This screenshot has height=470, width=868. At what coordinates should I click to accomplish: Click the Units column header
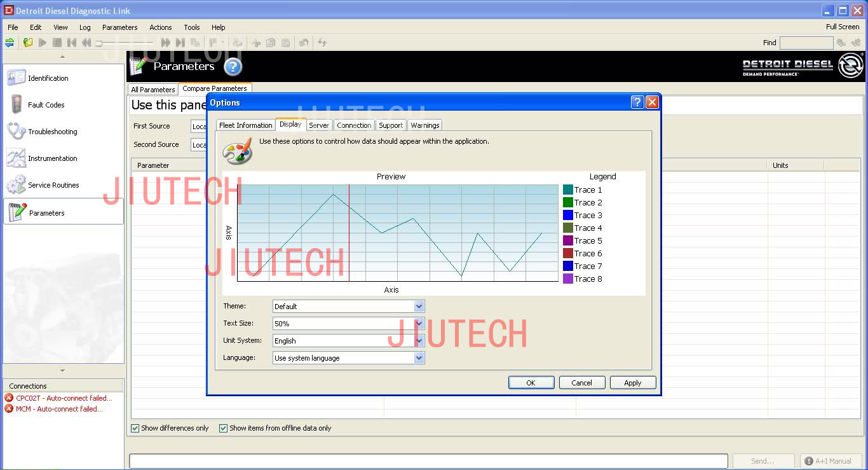[796, 165]
